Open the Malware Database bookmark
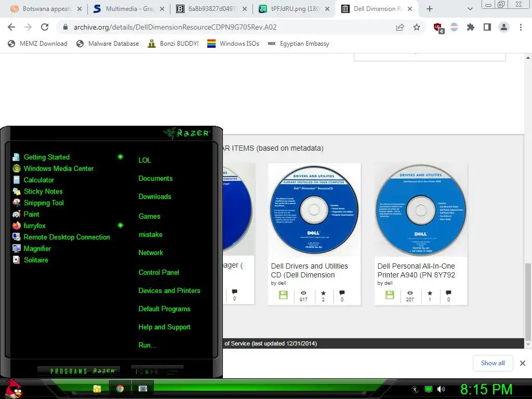 tap(108, 44)
